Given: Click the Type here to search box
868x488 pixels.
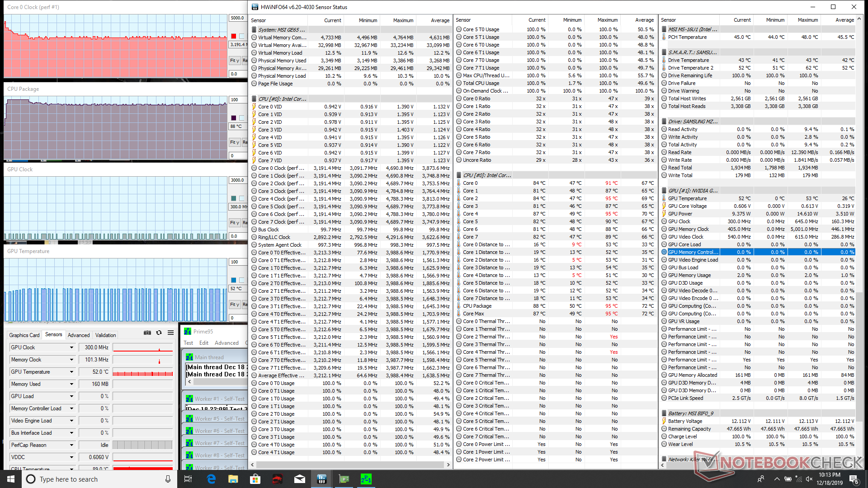Looking at the screenshot, I should (99, 479).
